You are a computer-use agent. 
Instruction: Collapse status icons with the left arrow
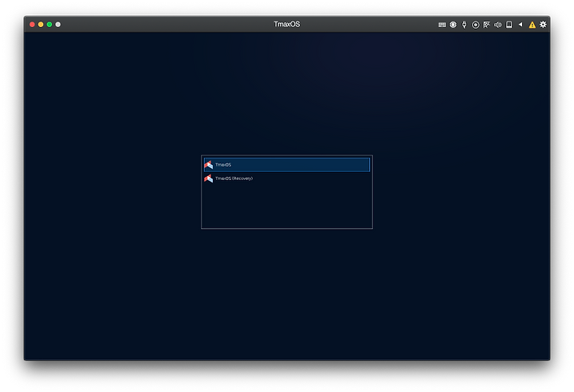coord(521,25)
